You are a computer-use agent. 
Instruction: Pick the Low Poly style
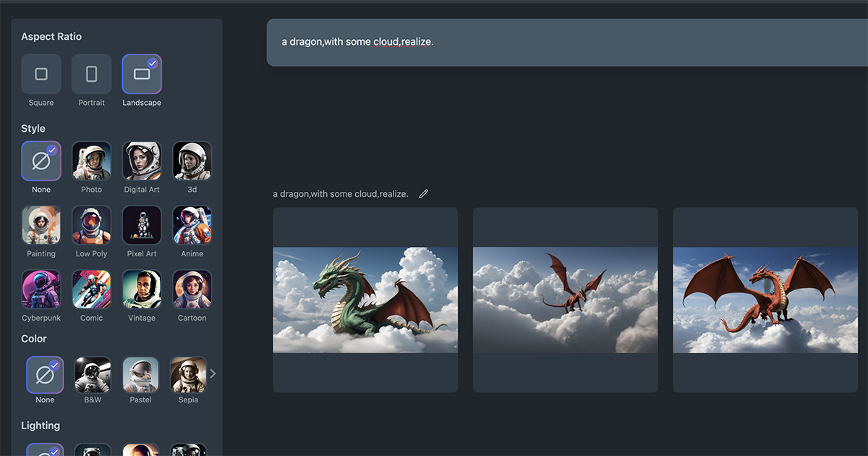pos(91,225)
